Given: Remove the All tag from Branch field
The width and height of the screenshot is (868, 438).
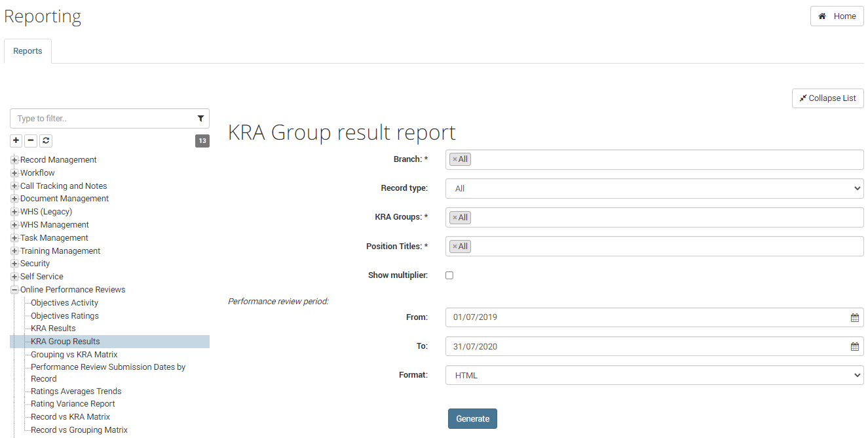Looking at the screenshot, I should click(454, 159).
